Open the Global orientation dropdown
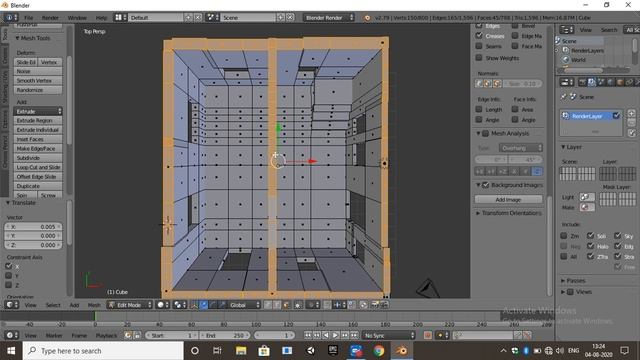640x360 pixels. coord(244,305)
